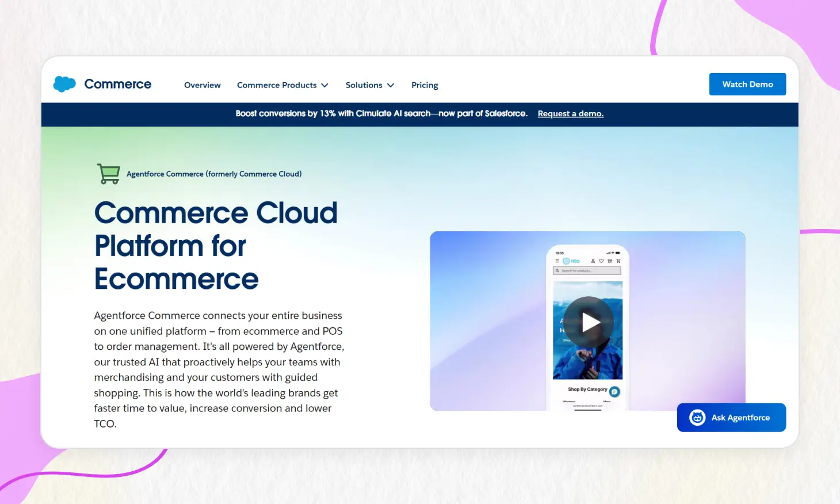Open the shopping cart icon in the phone header
The width and height of the screenshot is (840, 504).
click(x=618, y=261)
